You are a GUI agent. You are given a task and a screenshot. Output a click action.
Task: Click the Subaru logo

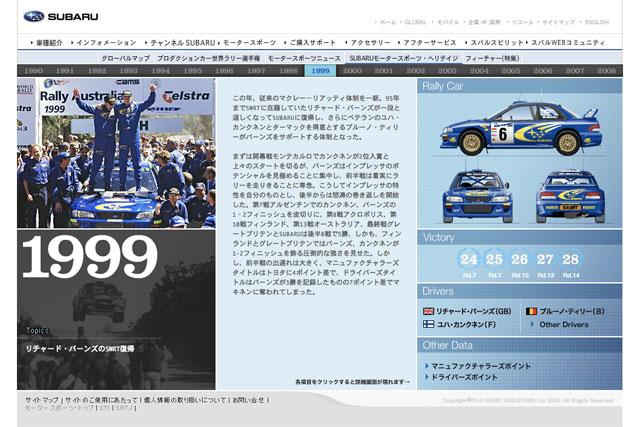[x=60, y=17]
